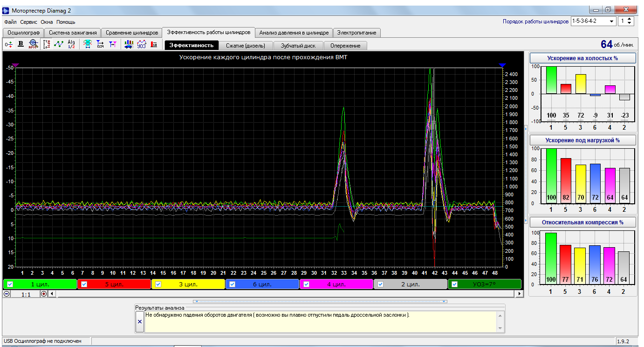Toggle the 3 цил. trace checkbox
644x347 pixels.
click(x=158, y=284)
